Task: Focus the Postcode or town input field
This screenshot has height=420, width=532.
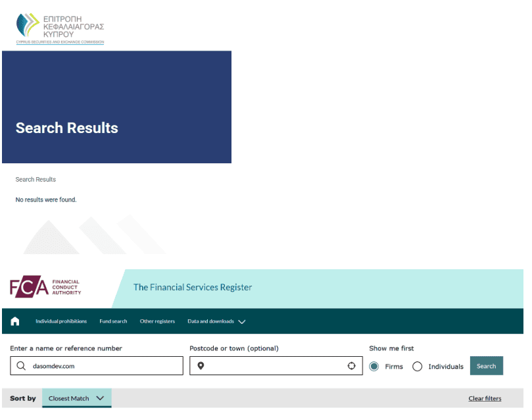Action: 275,366
